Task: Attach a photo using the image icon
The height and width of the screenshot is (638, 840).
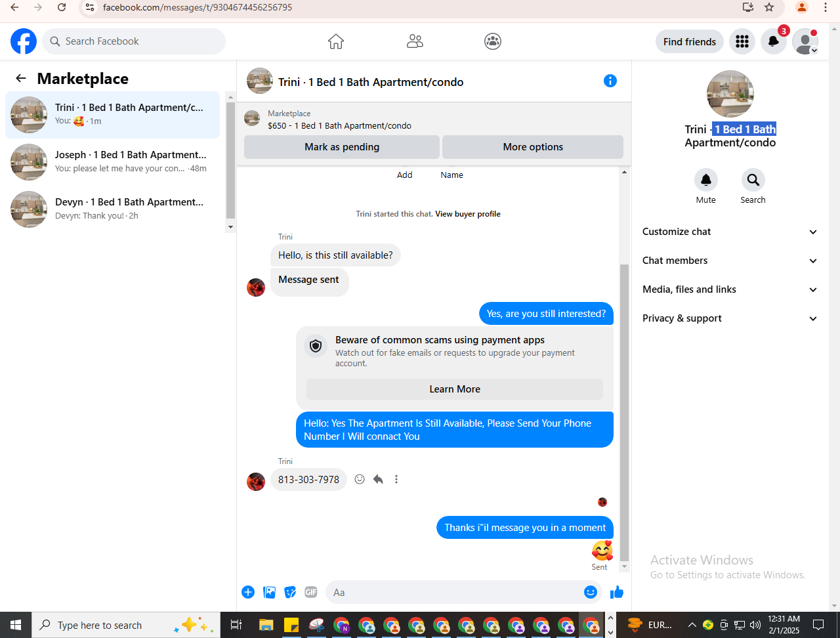Action: [x=269, y=592]
